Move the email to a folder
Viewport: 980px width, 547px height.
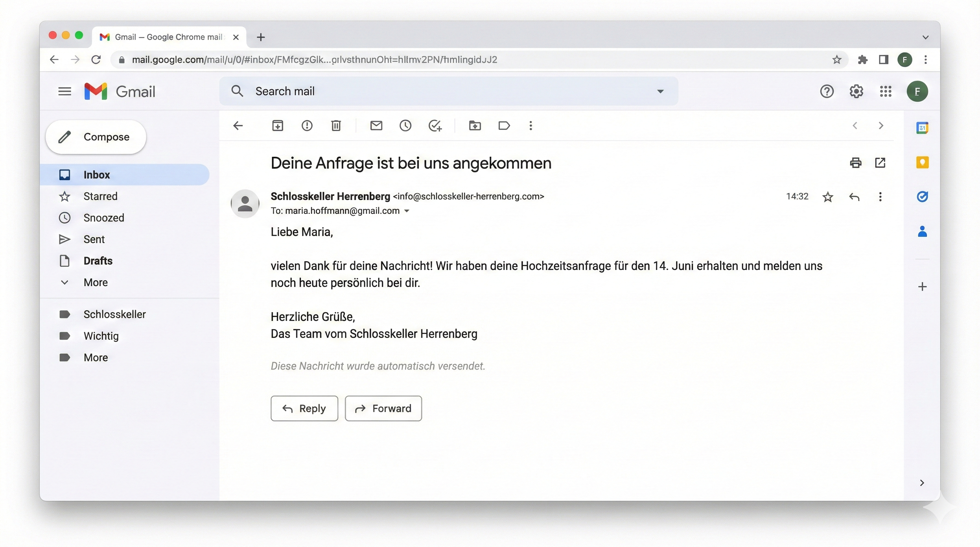[474, 125]
